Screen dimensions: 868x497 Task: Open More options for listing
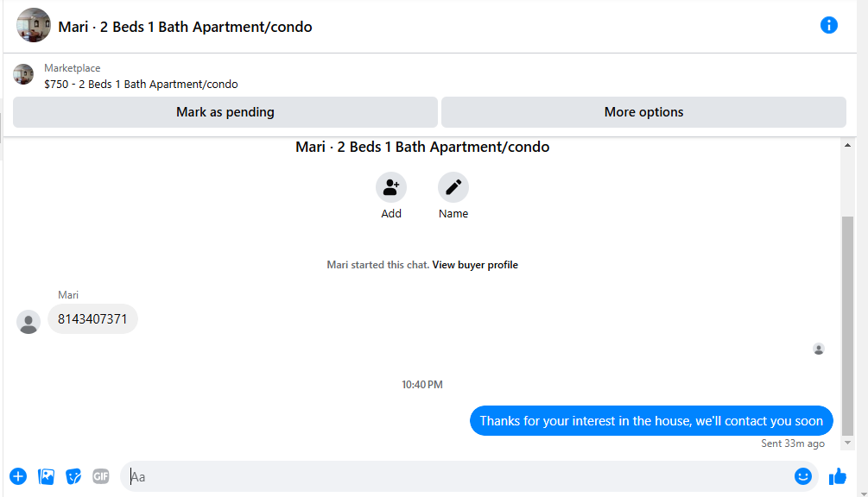pyautogui.click(x=643, y=112)
